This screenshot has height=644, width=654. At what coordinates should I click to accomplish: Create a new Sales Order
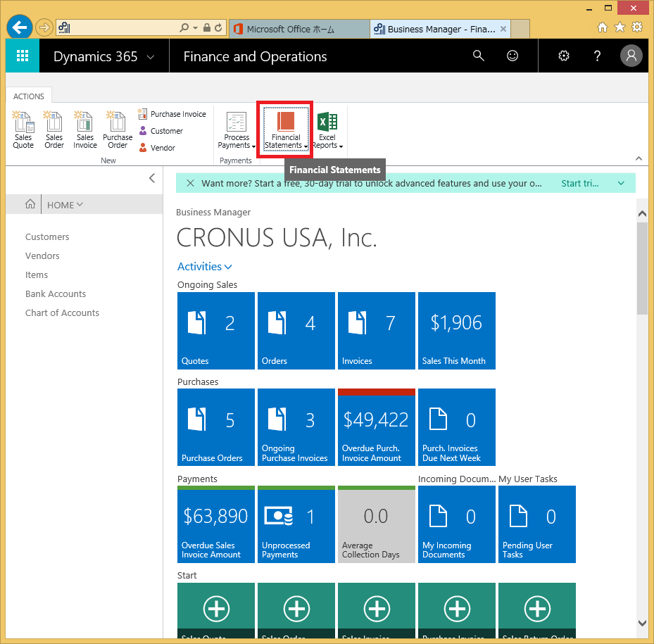54,130
